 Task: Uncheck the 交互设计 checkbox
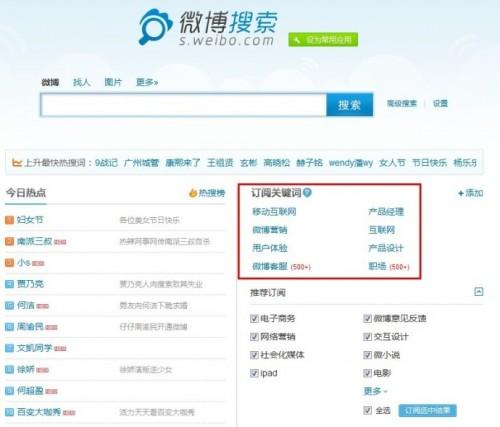[368, 337]
